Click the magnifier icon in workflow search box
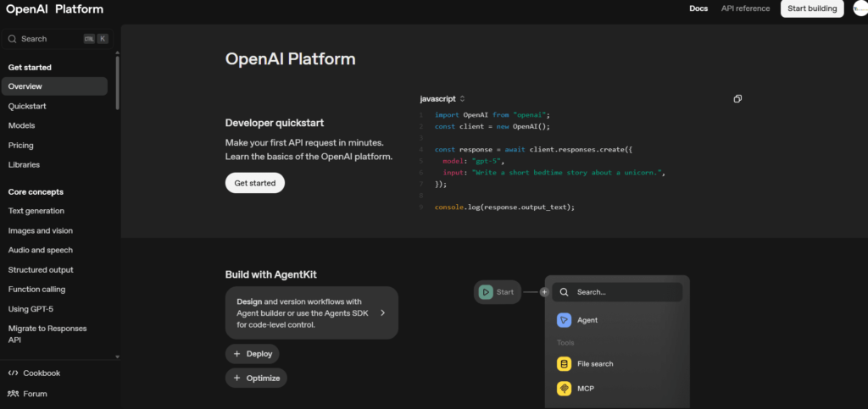This screenshot has height=409, width=868. (564, 292)
